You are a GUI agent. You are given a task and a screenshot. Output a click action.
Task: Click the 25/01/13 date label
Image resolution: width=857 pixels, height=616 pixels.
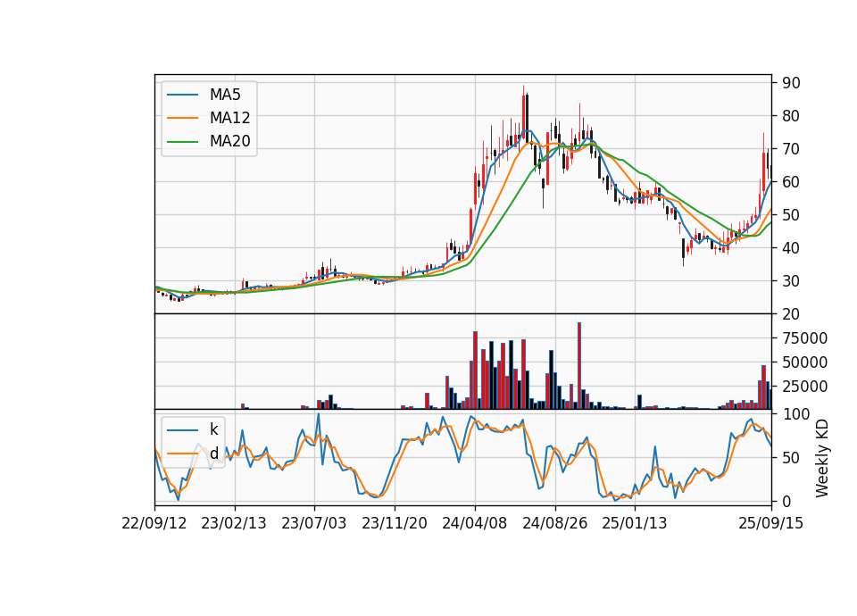pyautogui.click(x=635, y=523)
